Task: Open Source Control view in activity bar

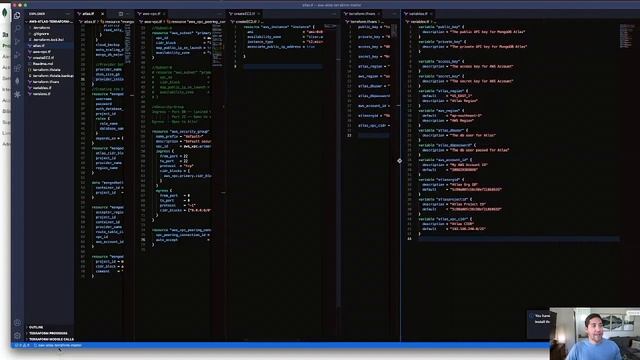Action: 17,42
